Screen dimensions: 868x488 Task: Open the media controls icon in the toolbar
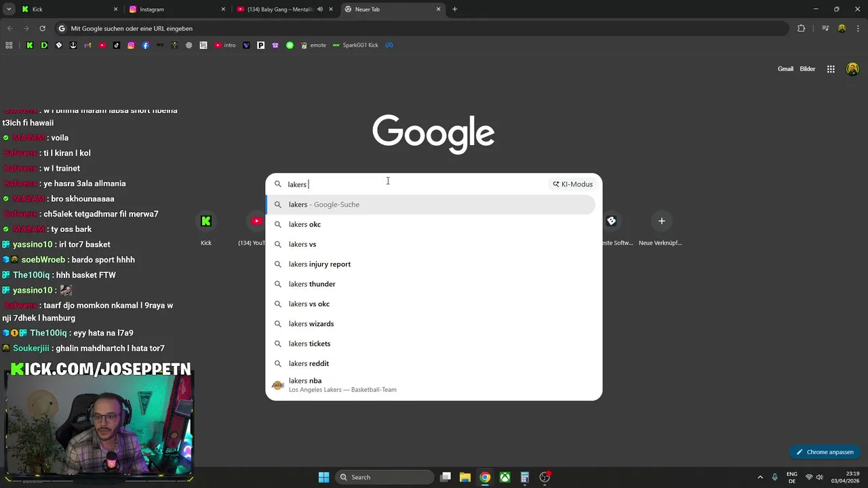pyautogui.click(x=825, y=28)
